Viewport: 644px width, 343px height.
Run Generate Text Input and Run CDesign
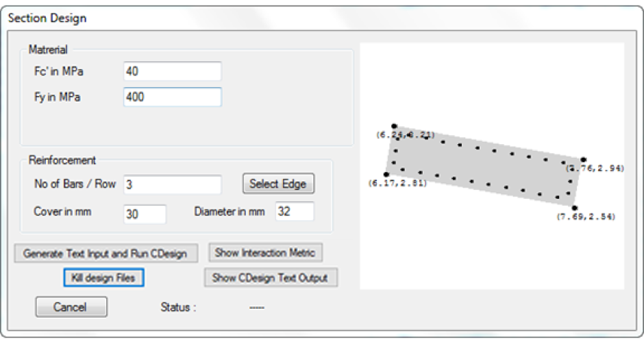[106, 253]
